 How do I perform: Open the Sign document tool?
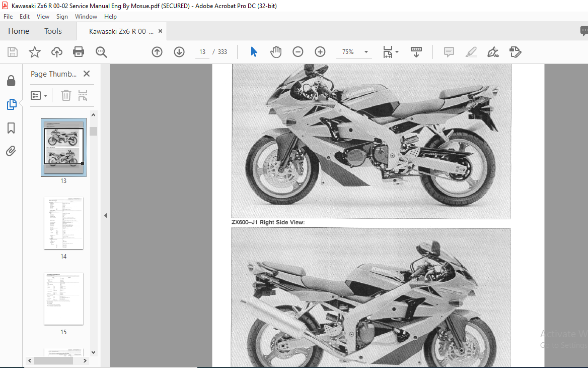click(x=493, y=52)
